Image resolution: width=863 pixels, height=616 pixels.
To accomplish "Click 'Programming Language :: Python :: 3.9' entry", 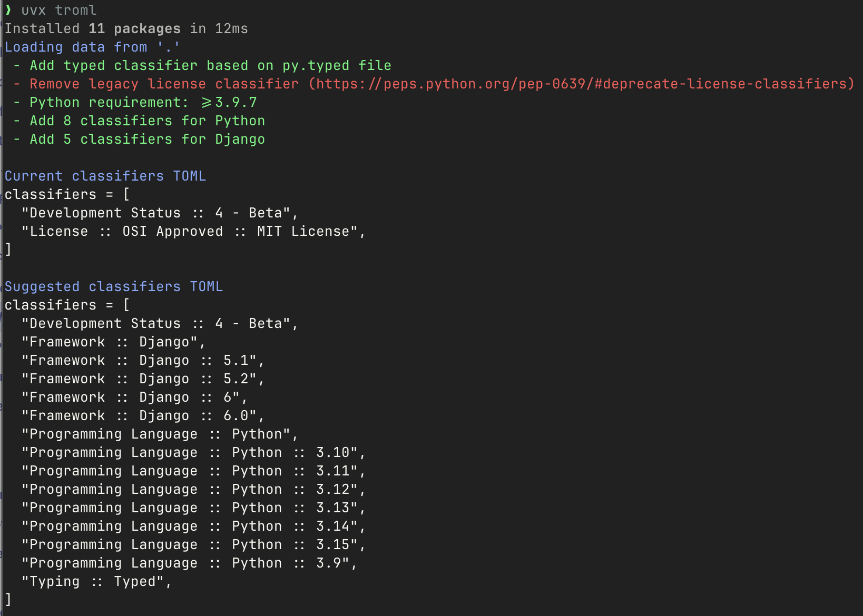I will tap(189, 563).
